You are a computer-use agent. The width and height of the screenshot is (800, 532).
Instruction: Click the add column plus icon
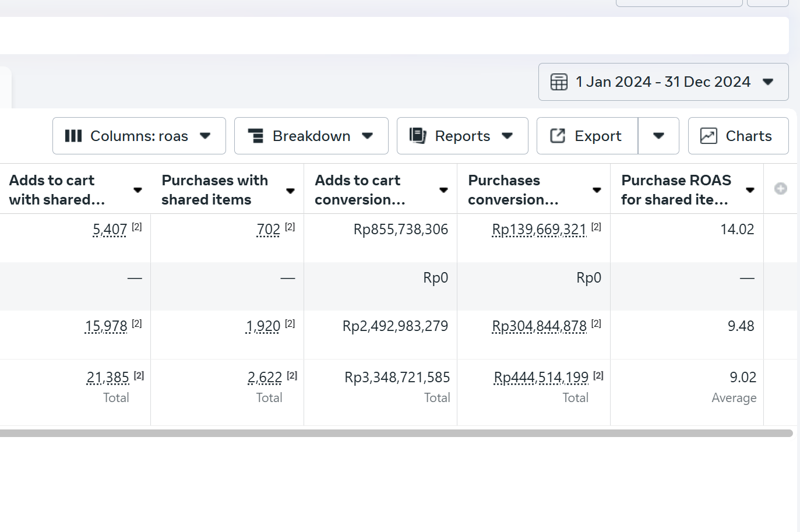(781, 189)
